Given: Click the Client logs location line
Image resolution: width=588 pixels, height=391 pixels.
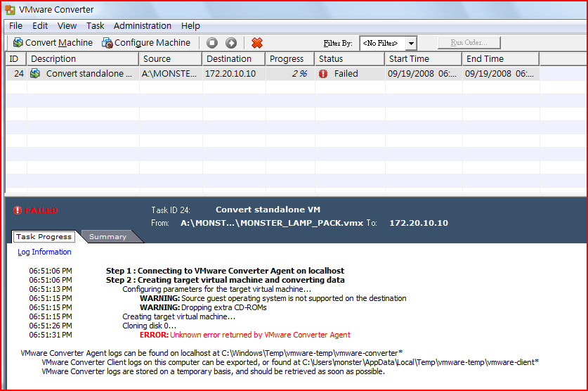Looking at the screenshot, I should 290,362.
